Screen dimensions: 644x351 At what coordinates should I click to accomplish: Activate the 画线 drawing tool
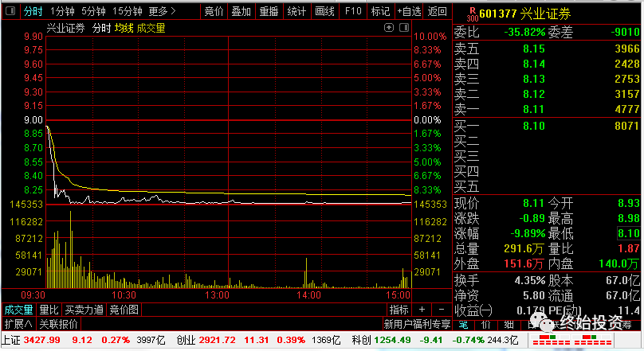(x=324, y=11)
